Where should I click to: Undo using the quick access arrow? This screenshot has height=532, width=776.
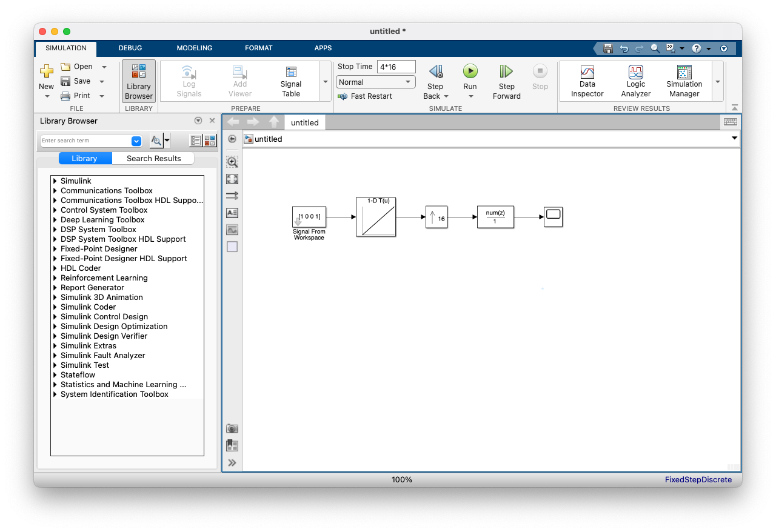(x=624, y=48)
